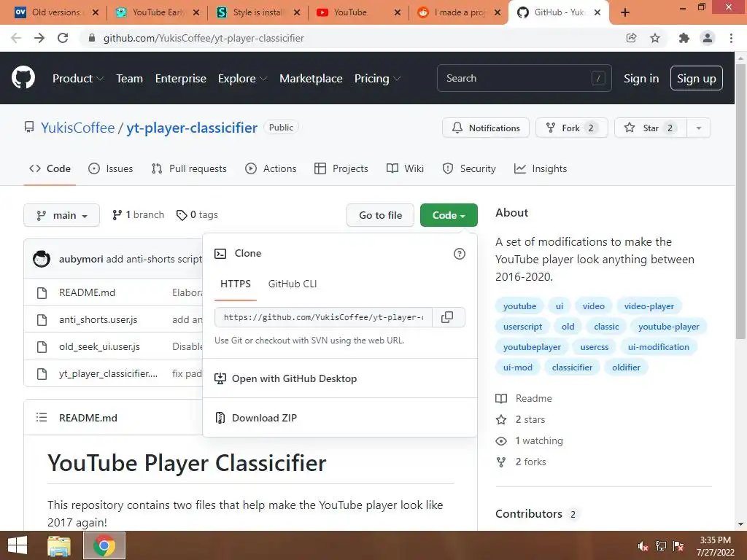Bookmark this page with star icon
The width and height of the screenshot is (747, 560).
coord(655,38)
